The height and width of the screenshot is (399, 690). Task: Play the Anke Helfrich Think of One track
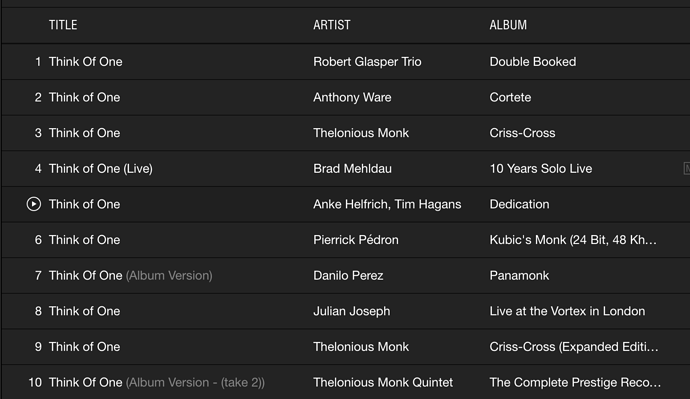click(33, 204)
